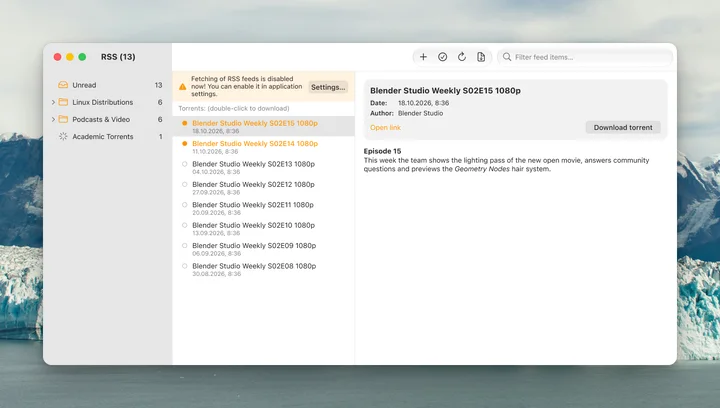Mark items as read with checkmark icon
The height and width of the screenshot is (408, 720).
coord(442,57)
